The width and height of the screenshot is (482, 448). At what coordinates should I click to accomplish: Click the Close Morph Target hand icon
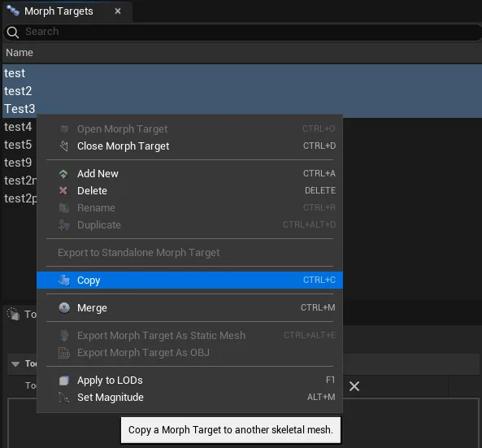point(64,146)
